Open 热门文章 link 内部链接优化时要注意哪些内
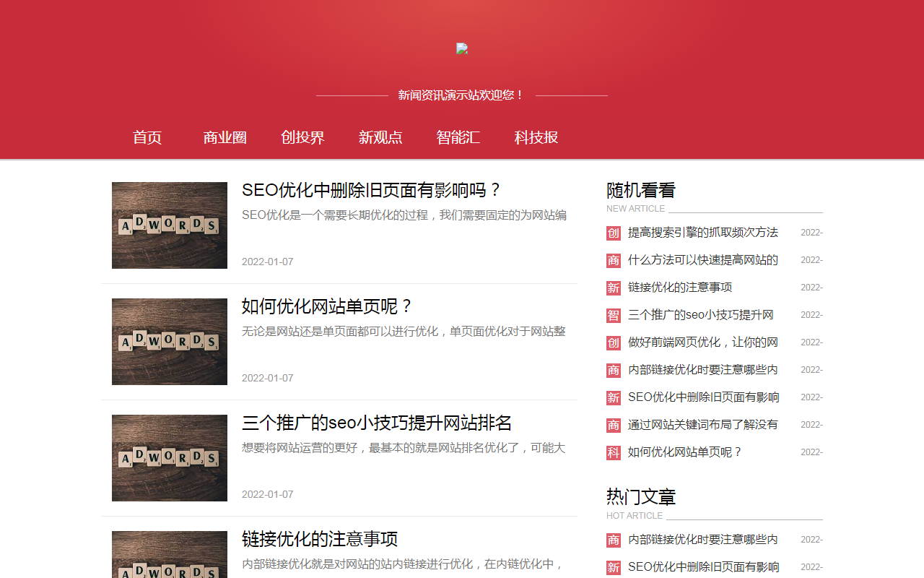This screenshot has width=924, height=578. 703,540
